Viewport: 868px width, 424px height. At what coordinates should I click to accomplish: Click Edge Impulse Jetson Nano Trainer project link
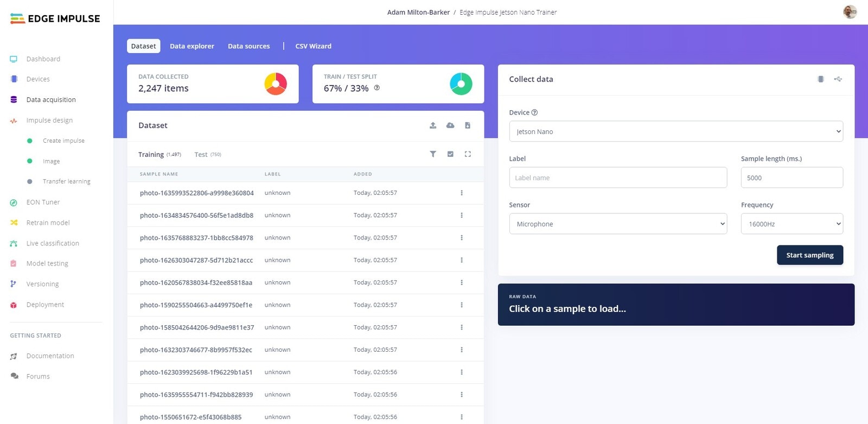pyautogui.click(x=508, y=12)
